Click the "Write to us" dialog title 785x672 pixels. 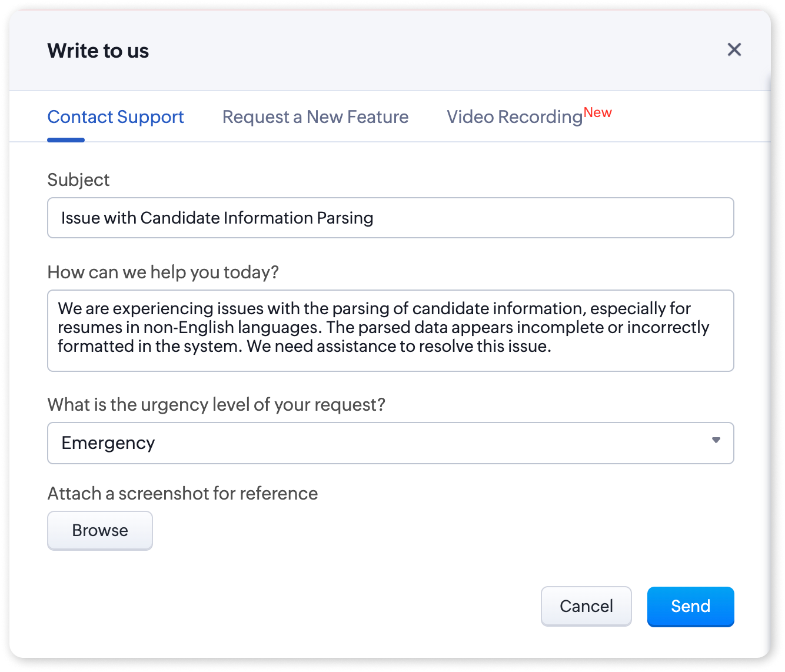(x=98, y=51)
